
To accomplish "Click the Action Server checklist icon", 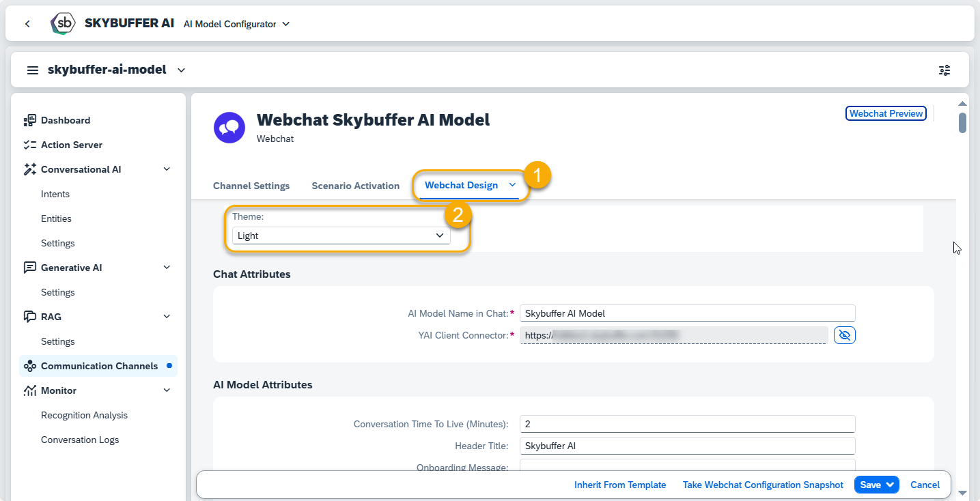I will [x=29, y=145].
